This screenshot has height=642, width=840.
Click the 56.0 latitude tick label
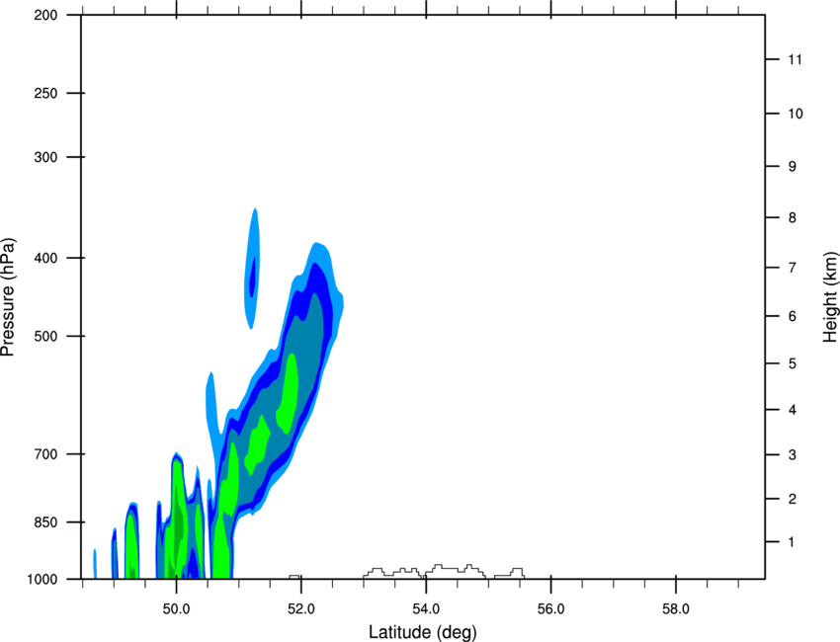click(551, 609)
